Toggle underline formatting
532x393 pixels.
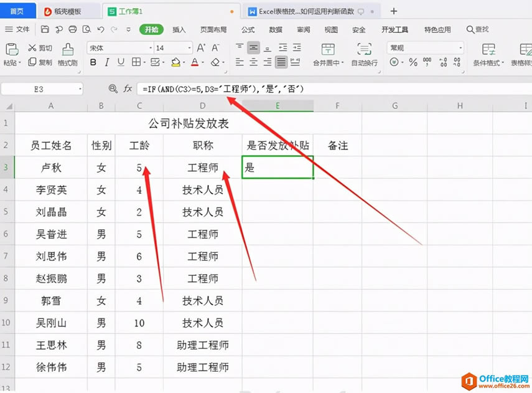coord(121,62)
